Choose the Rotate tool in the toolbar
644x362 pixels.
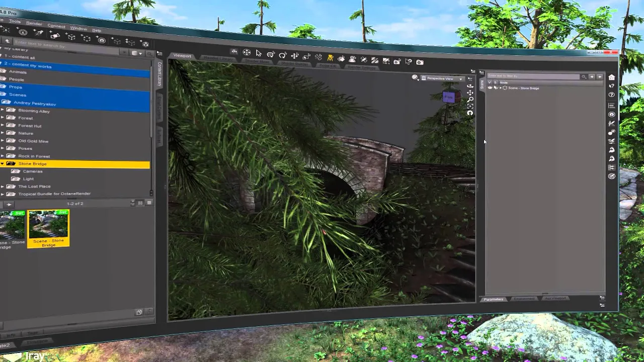[283, 55]
